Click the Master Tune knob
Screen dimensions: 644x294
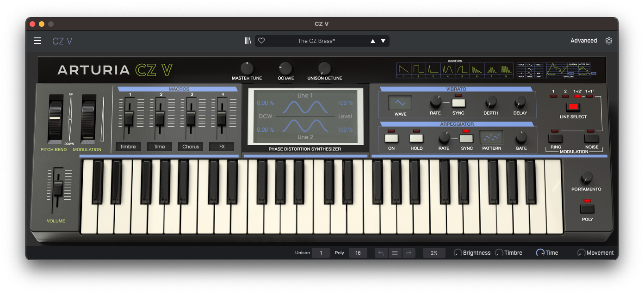247,68
